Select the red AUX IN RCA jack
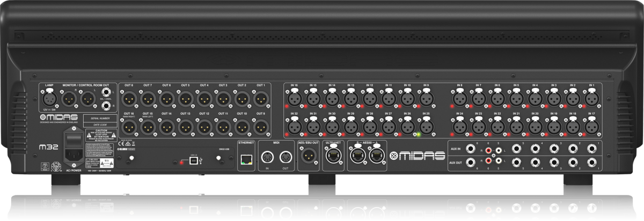The height and width of the screenshot is (221, 644). coord(488,151)
